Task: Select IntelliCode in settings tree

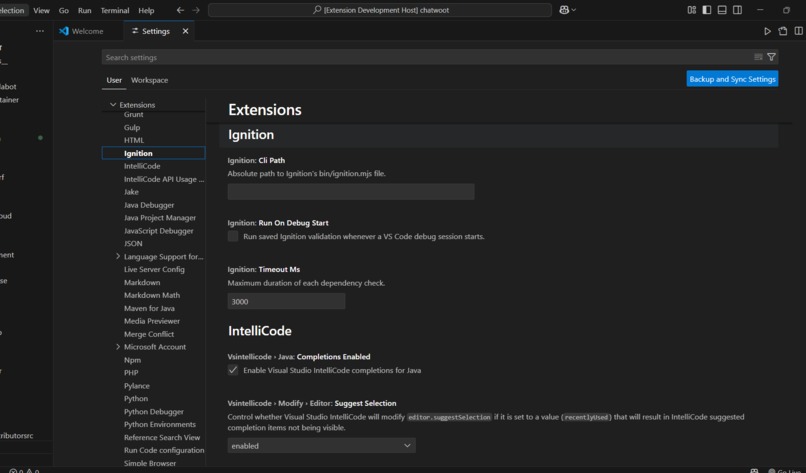Action: 142,166
